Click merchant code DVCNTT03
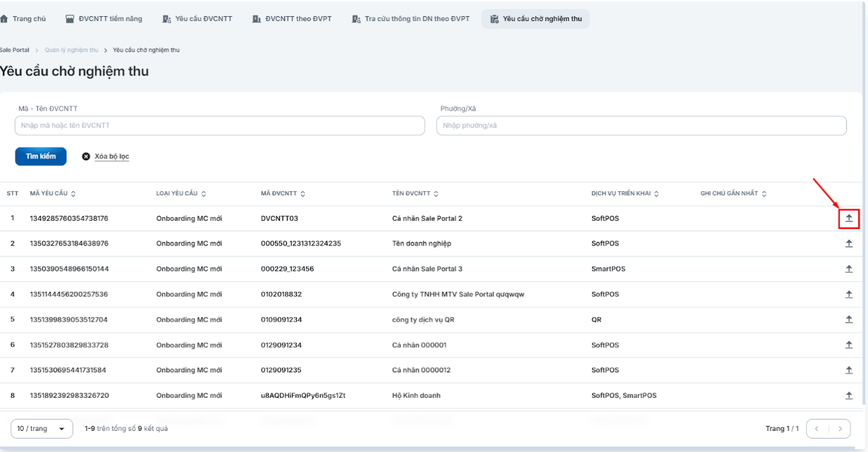 (279, 219)
